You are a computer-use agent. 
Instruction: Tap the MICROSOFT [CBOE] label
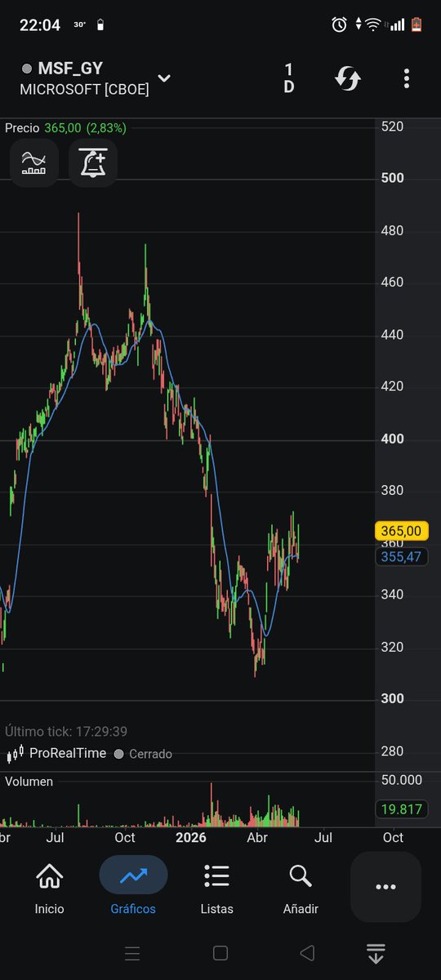pos(85,90)
